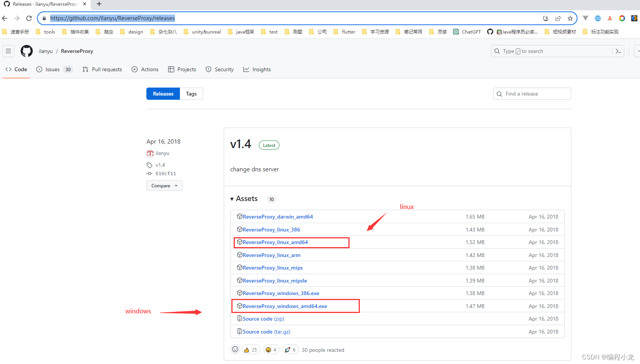
Task: Expand the Compare dropdown
Action: (x=164, y=185)
